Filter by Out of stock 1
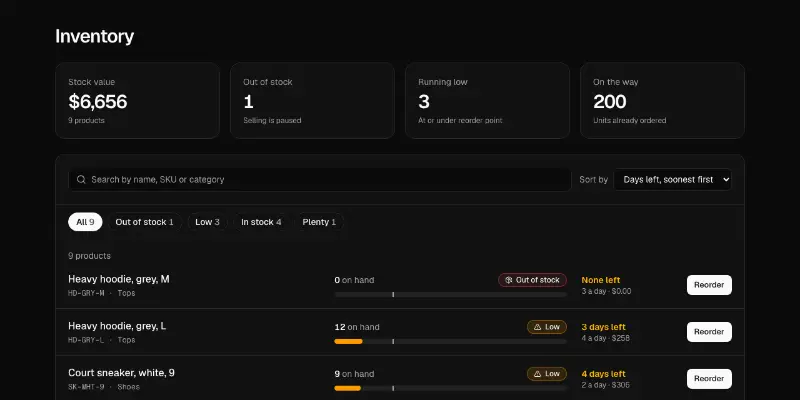800x400 pixels. coord(144,222)
